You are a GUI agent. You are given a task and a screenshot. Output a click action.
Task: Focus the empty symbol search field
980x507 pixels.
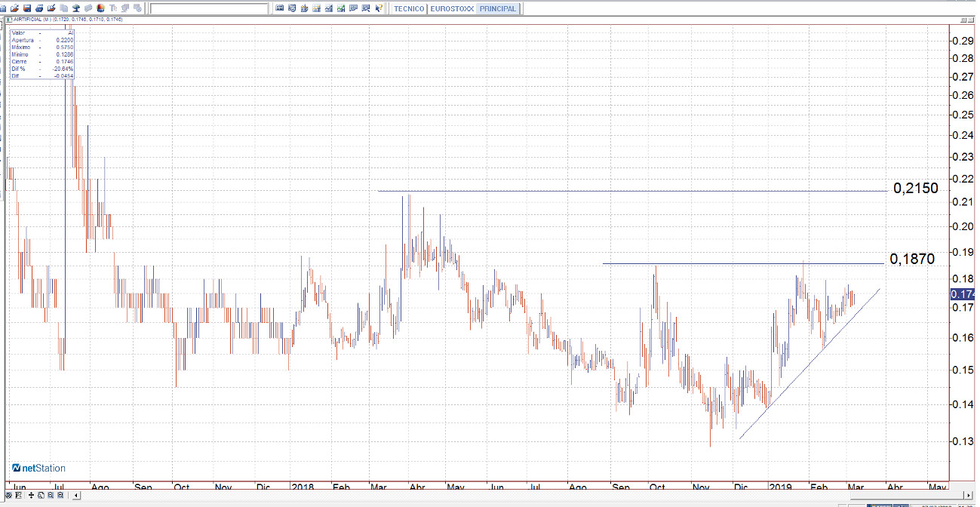[209, 9]
